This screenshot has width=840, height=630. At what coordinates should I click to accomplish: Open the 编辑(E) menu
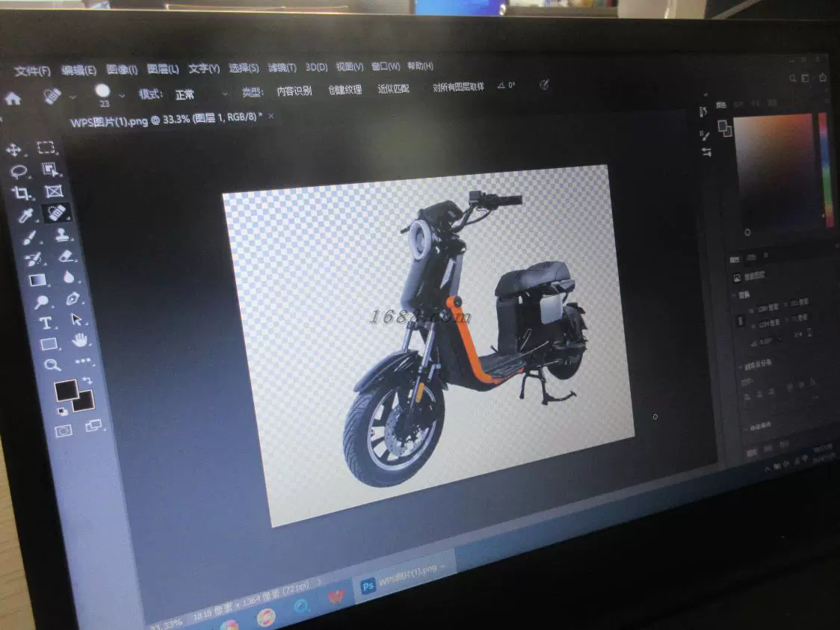[78, 70]
